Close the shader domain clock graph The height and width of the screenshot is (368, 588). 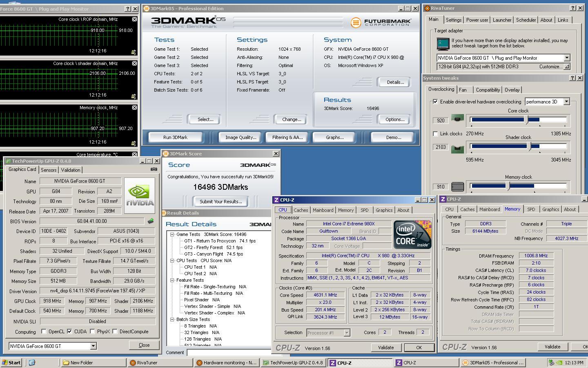coord(134,63)
